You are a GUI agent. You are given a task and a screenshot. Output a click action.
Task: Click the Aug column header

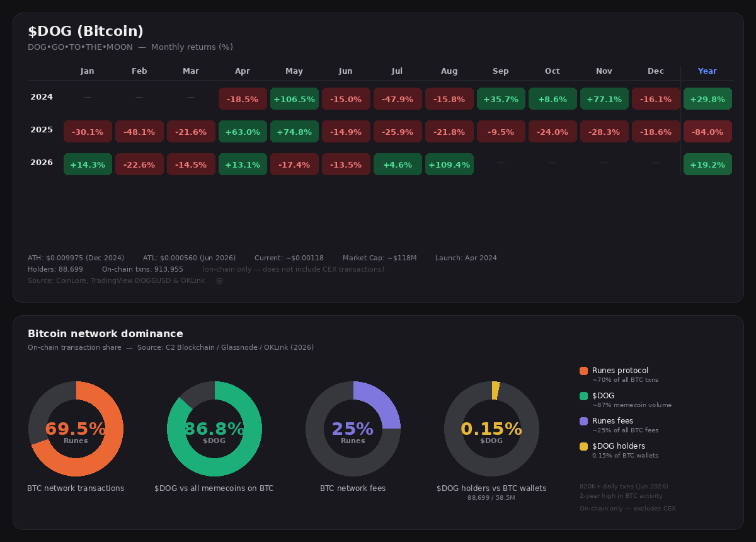[449, 71]
